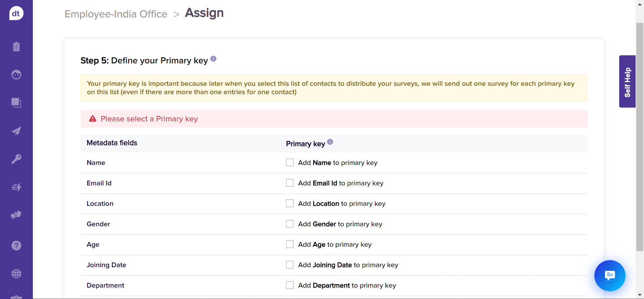Open the Self Help side tab

click(x=627, y=81)
